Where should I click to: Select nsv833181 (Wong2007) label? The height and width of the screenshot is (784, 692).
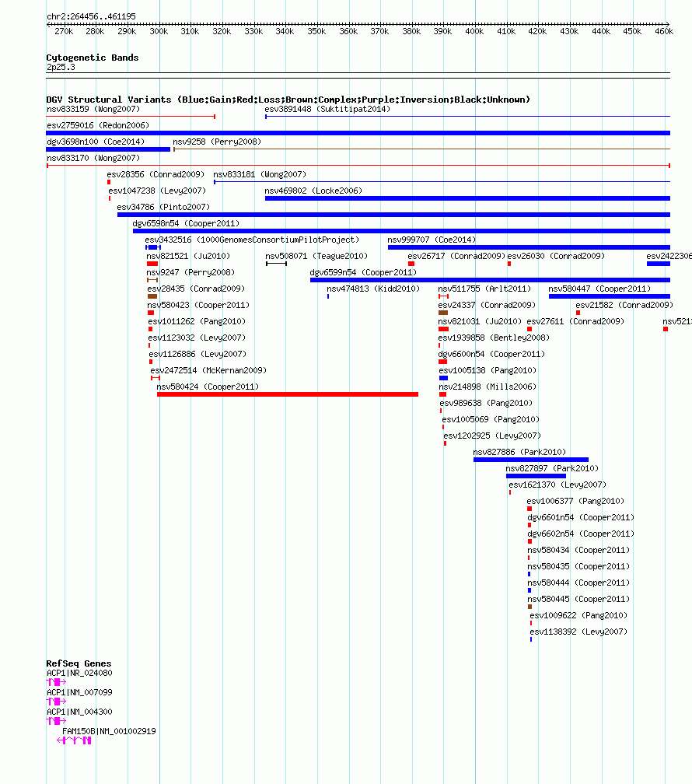pos(260,174)
